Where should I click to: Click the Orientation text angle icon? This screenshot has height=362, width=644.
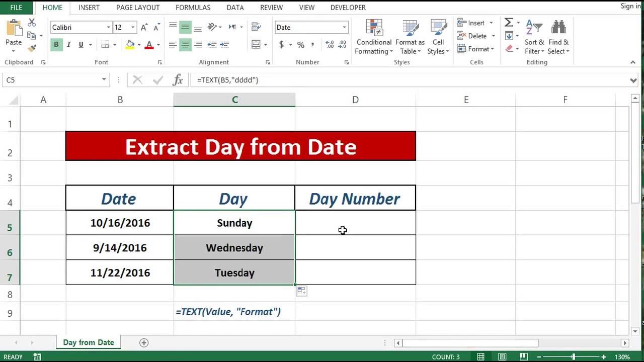pyautogui.click(x=212, y=27)
